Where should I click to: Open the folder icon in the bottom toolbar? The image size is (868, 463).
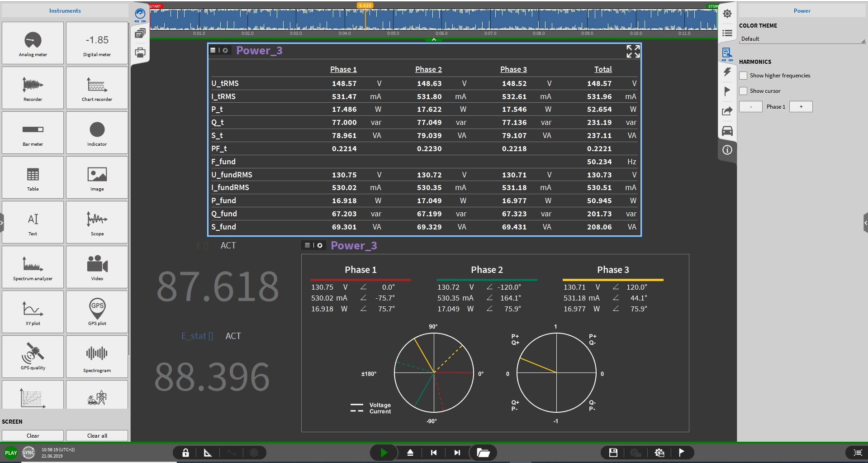coord(483,453)
